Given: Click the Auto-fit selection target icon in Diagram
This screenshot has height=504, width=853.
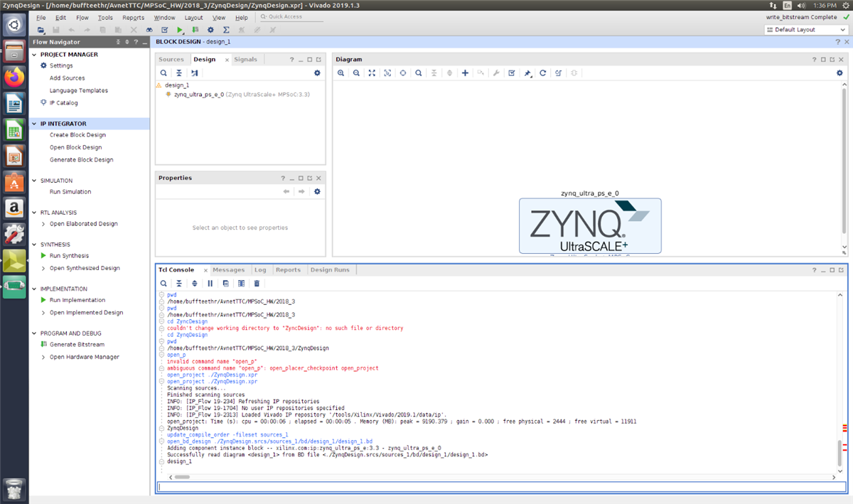Looking at the screenshot, I should click(403, 73).
